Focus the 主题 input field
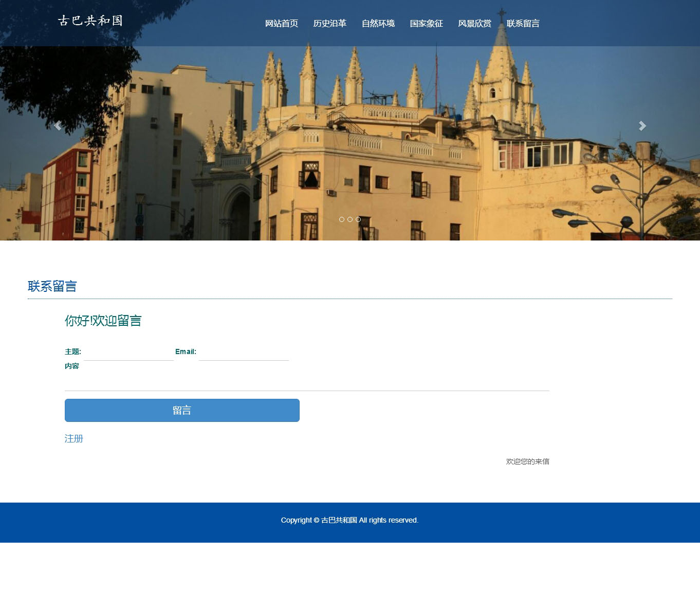The image size is (700, 592). point(128,353)
